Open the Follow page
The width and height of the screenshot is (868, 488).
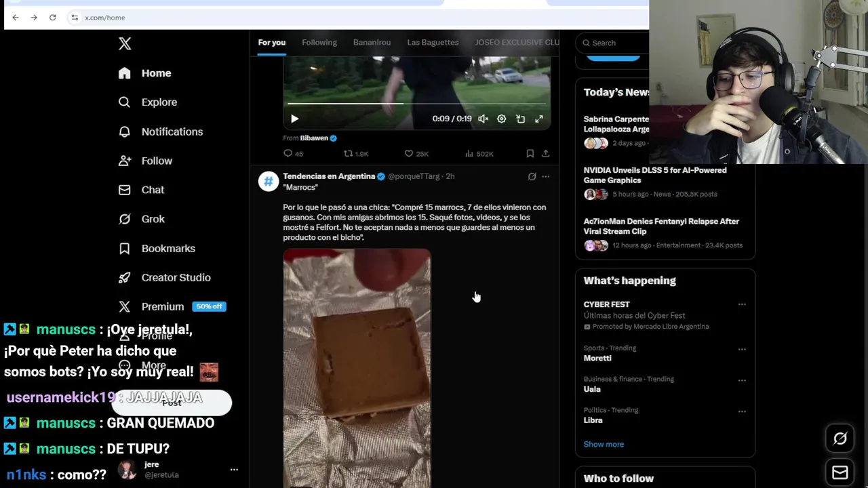(145, 161)
